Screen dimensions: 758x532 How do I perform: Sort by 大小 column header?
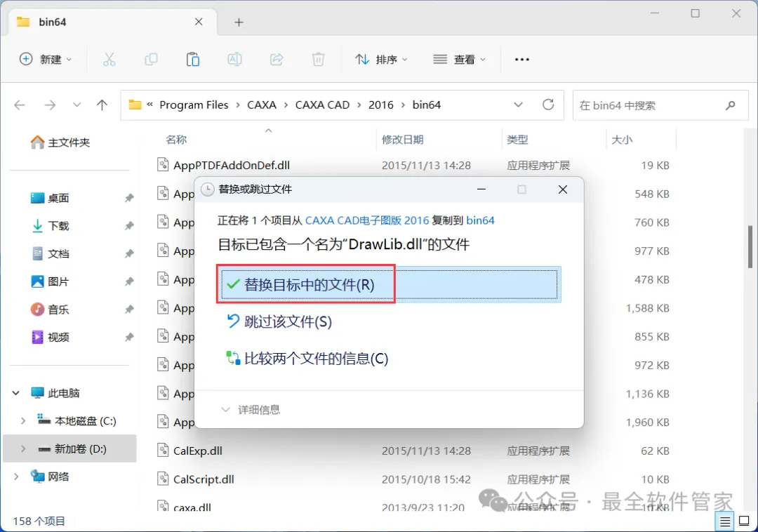pyautogui.click(x=622, y=140)
